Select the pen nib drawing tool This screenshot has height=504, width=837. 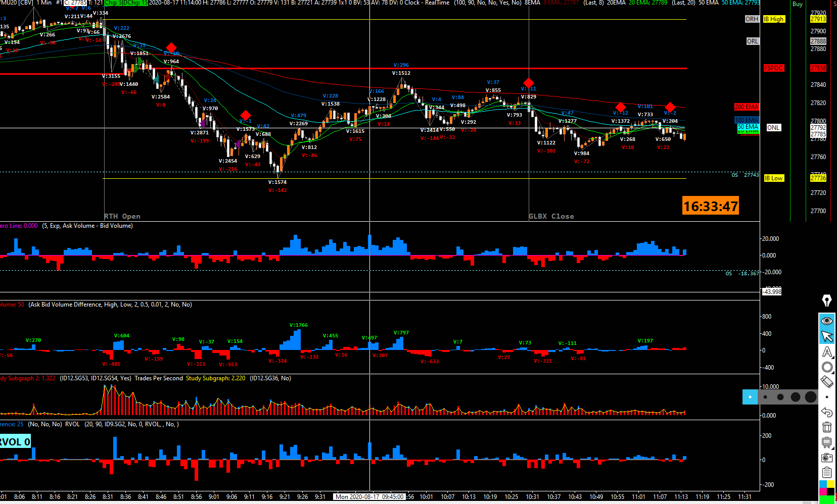pyautogui.click(x=827, y=301)
